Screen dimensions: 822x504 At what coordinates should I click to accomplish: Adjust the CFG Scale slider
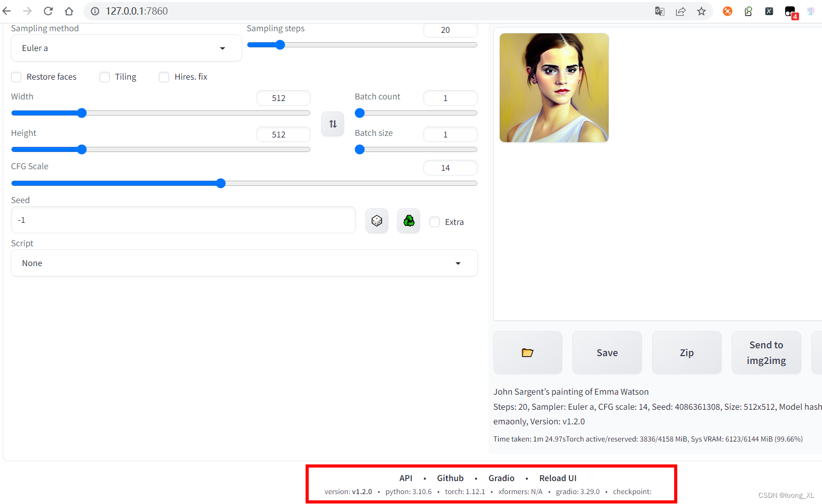pyautogui.click(x=244, y=183)
